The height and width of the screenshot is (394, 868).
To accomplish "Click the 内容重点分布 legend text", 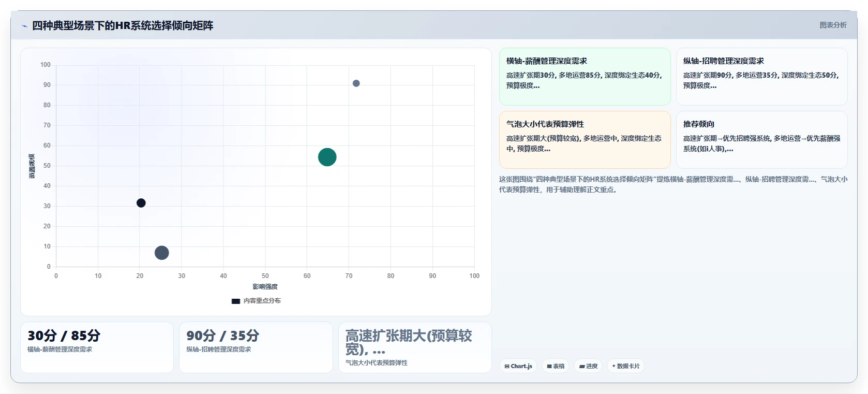I will tap(262, 301).
